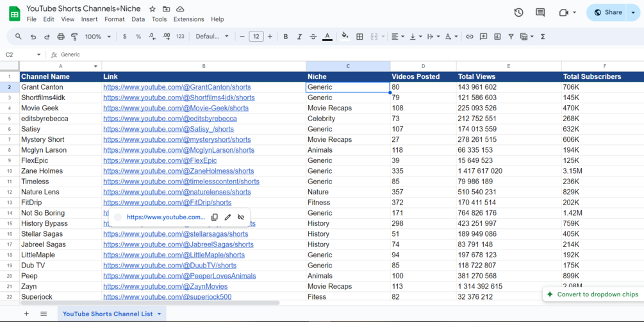Open the Data menu

pyautogui.click(x=138, y=19)
